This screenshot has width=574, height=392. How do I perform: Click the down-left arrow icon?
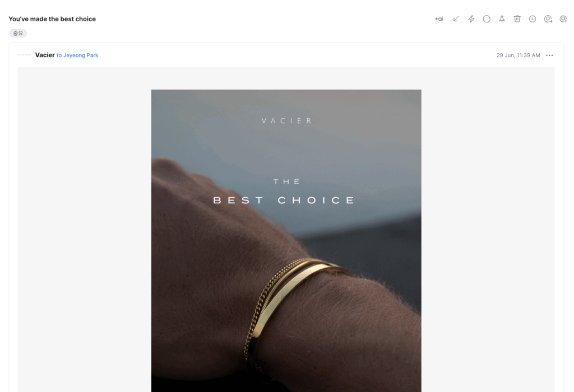[456, 19]
